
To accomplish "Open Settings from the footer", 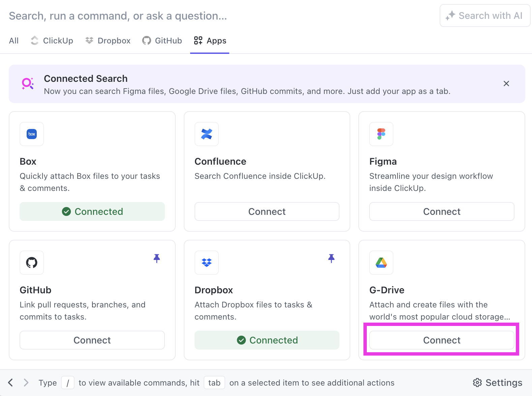I will 497,383.
